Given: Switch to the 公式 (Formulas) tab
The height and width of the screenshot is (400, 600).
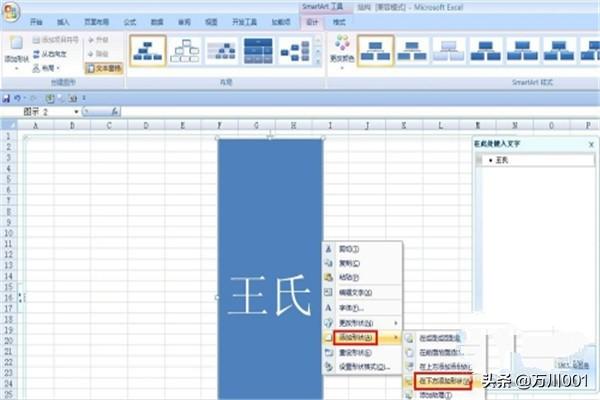Looking at the screenshot, I should [x=130, y=22].
